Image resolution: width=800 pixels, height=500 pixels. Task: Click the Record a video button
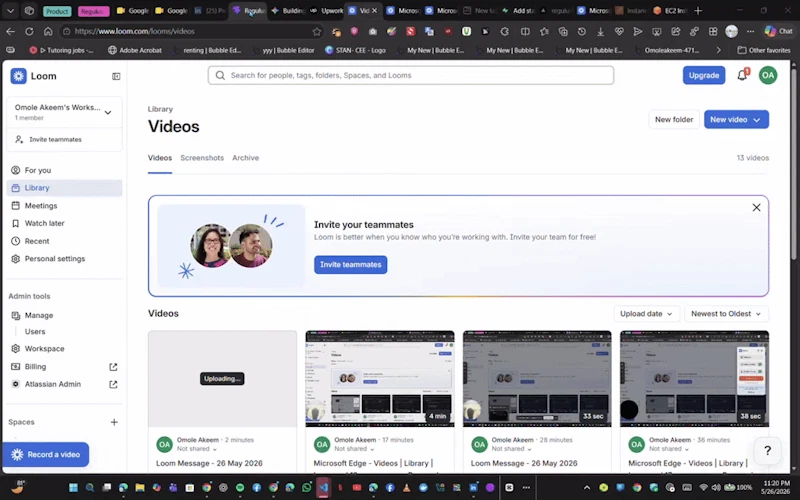(x=45, y=454)
